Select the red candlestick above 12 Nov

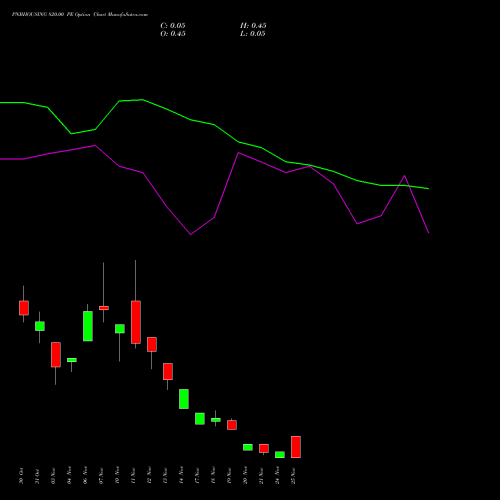tap(152, 344)
